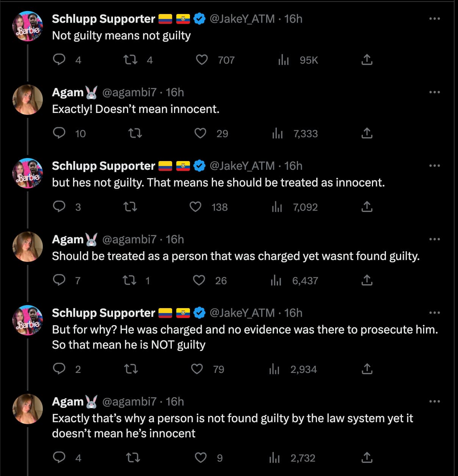
Task: Click the Schlupp Supporter avatar on the top tweet
Action: tap(28, 26)
